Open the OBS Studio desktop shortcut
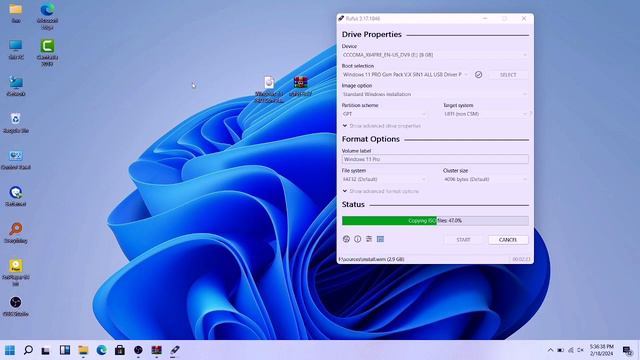Image resolution: width=640 pixels, height=360 pixels. 16,307
